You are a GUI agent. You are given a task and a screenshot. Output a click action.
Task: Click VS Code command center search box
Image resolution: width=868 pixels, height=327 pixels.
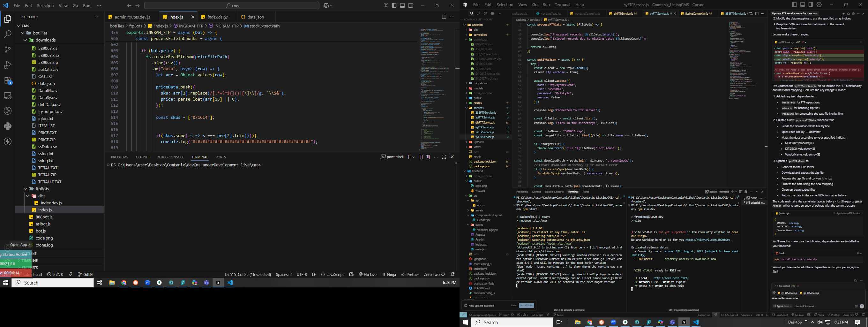click(x=232, y=5)
